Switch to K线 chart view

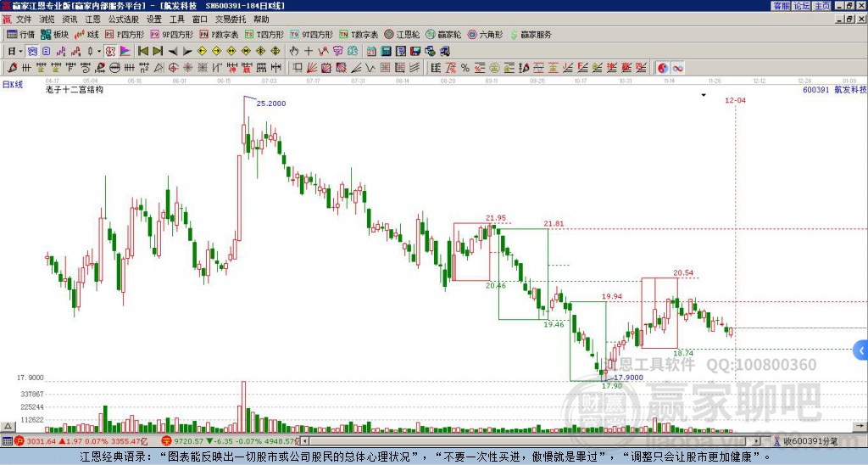click(x=87, y=34)
